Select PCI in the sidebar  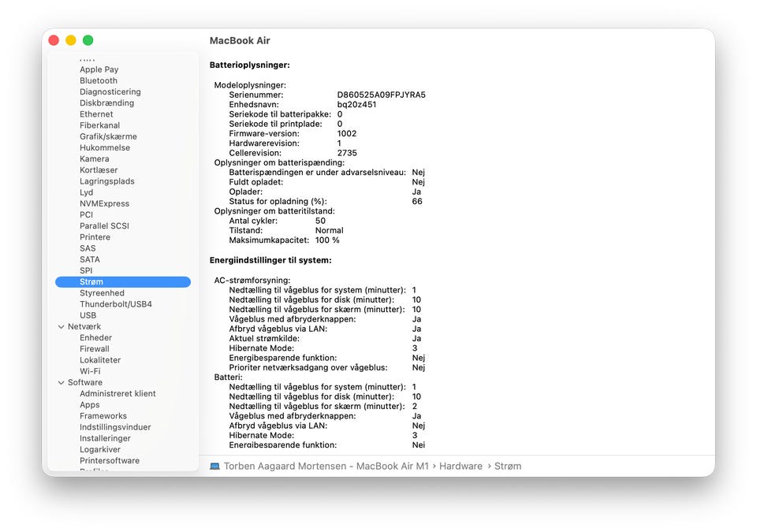coord(86,214)
